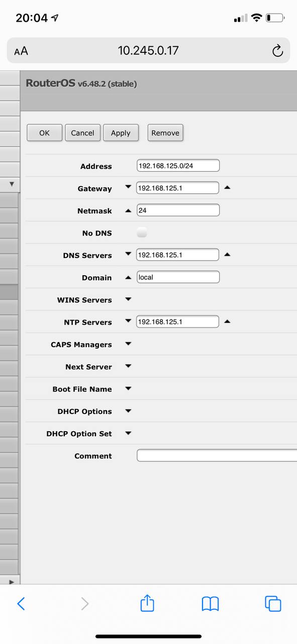The image size is (297, 644).
Task: Expand the CAPS Managers field
Action: (x=128, y=344)
